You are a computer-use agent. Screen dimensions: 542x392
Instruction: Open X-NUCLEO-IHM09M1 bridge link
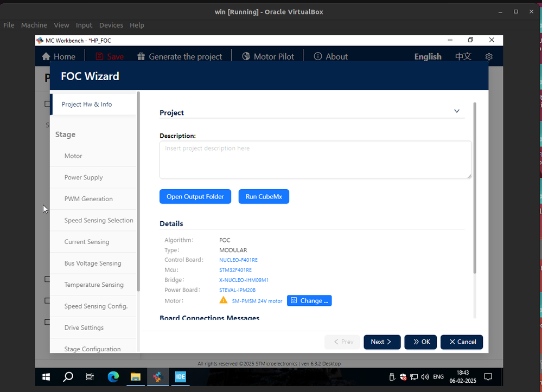tap(244, 280)
